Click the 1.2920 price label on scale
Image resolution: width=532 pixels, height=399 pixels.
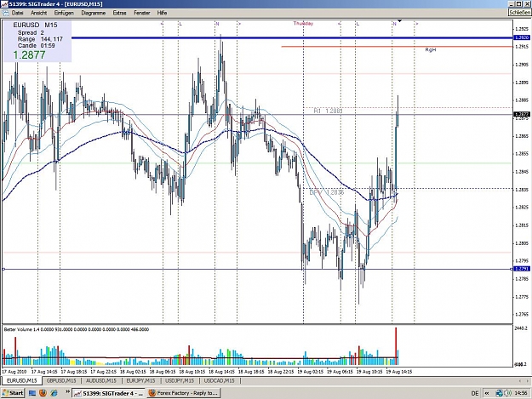pos(522,37)
